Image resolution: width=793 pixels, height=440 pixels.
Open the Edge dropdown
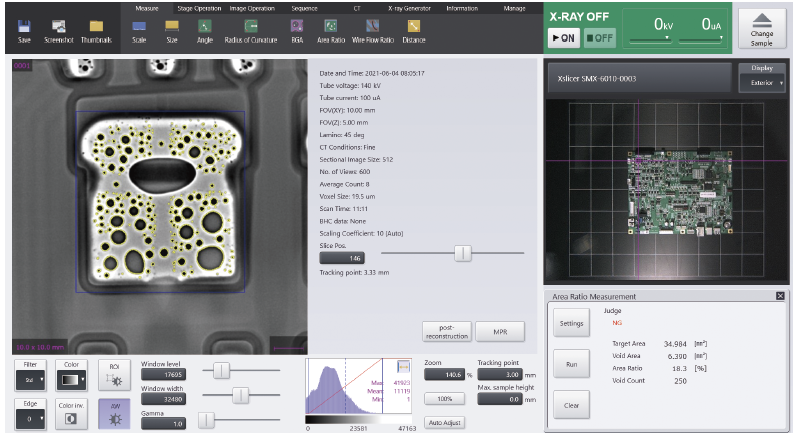(x=30, y=419)
